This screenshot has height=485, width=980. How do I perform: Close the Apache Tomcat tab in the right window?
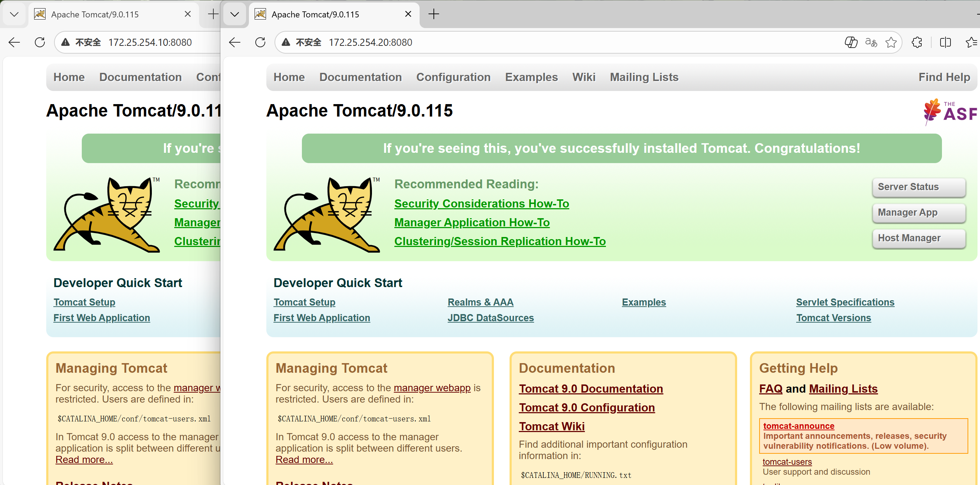click(x=408, y=14)
